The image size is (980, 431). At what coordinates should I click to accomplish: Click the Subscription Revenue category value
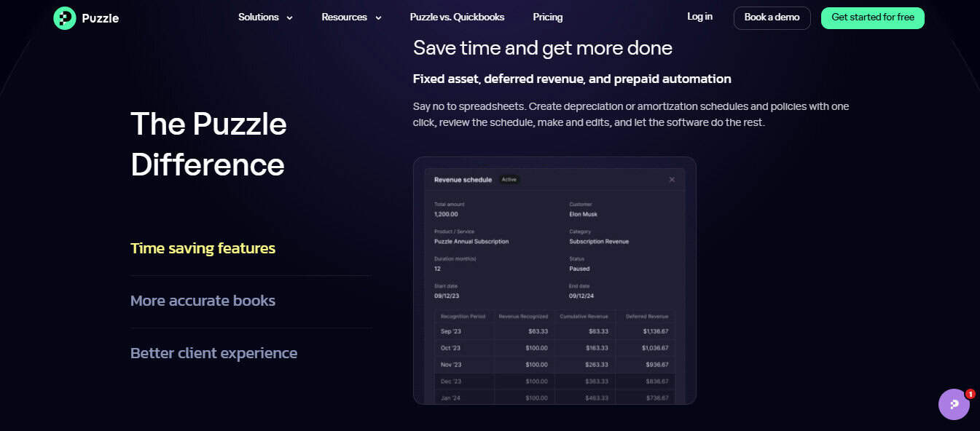click(599, 242)
